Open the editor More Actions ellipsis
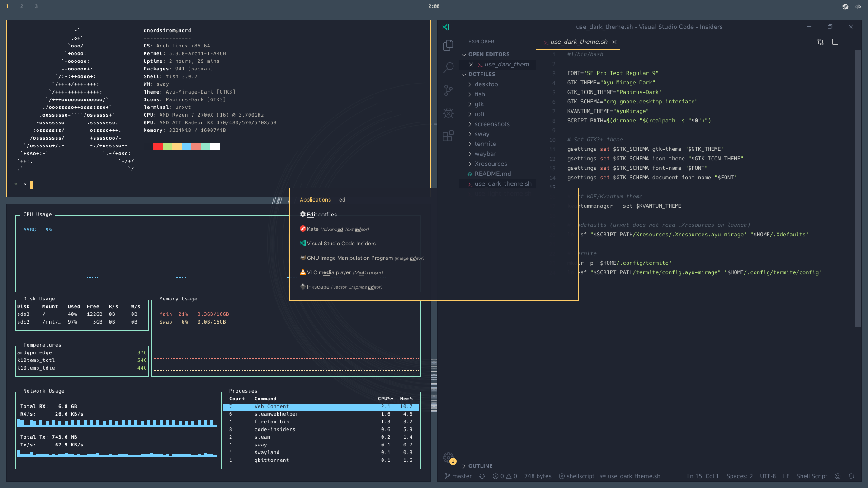 tap(849, 42)
